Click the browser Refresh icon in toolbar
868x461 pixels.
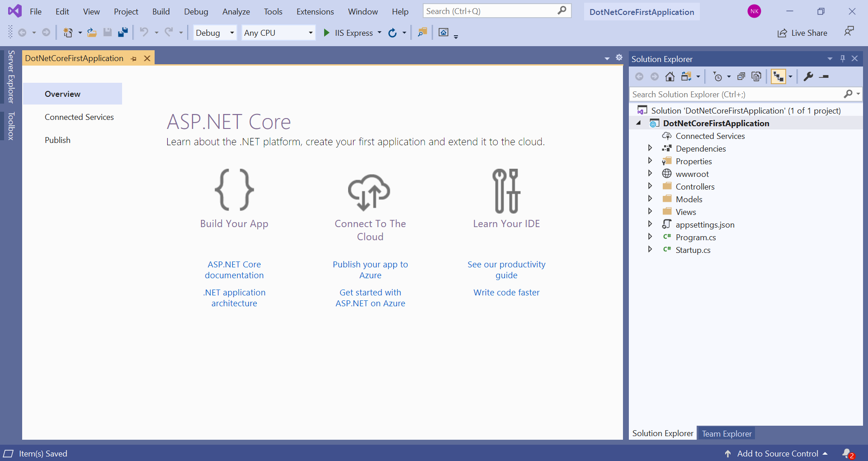(x=392, y=33)
